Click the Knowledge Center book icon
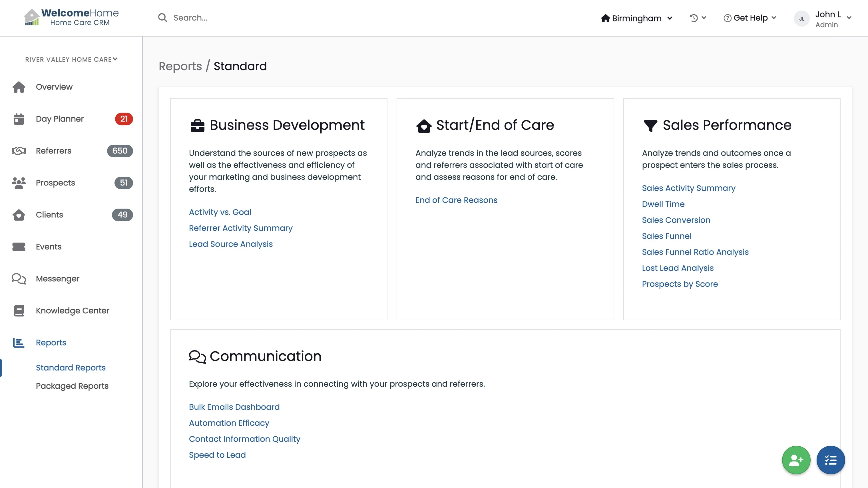This screenshot has height=488, width=868. tap(19, 310)
